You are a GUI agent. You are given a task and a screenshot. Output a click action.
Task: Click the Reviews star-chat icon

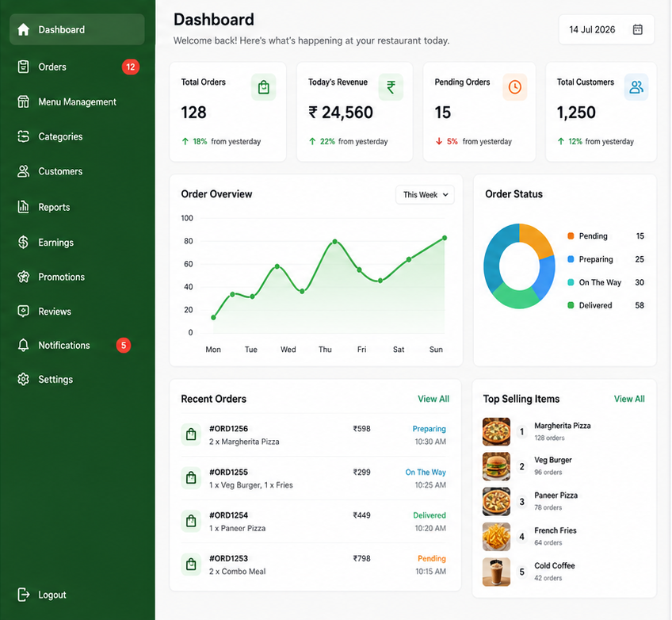(24, 312)
